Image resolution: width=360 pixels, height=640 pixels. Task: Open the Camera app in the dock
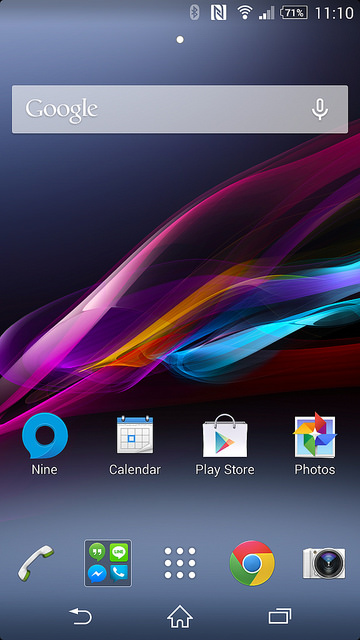(324, 563)
